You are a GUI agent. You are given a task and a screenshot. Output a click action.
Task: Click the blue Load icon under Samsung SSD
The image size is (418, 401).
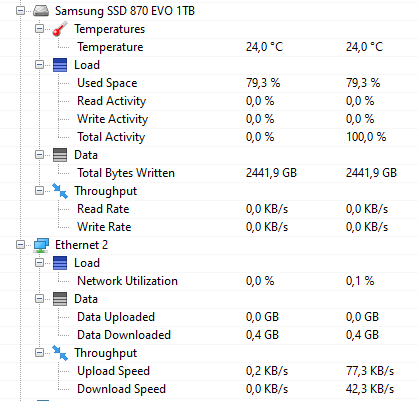(60, 65)
